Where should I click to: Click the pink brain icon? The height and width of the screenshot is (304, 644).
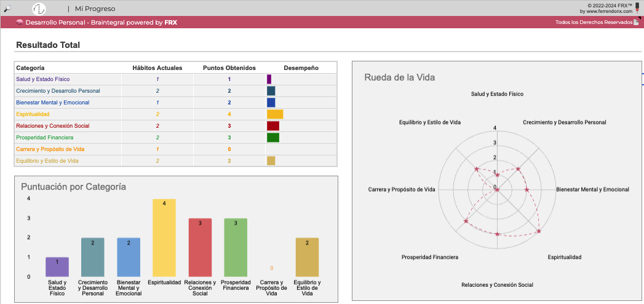coord(19,23)
